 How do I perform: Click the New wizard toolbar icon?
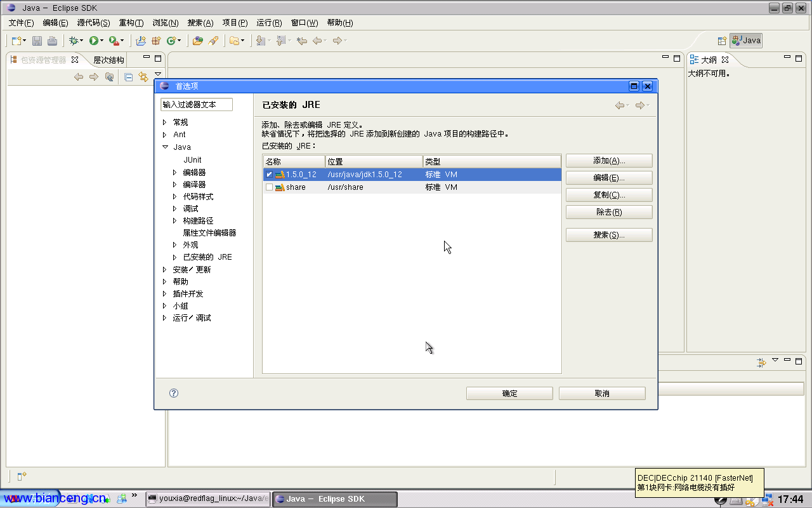point(17,41)
